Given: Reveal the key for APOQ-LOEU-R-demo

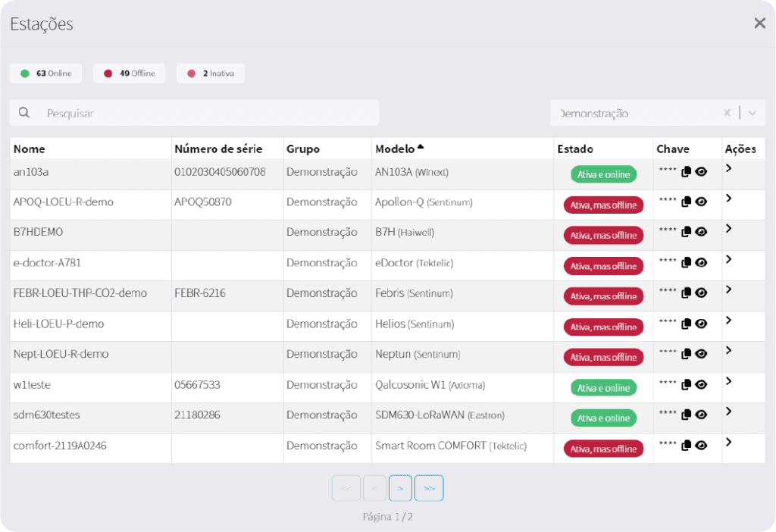Looking at the screenshot, I should 701,202.
